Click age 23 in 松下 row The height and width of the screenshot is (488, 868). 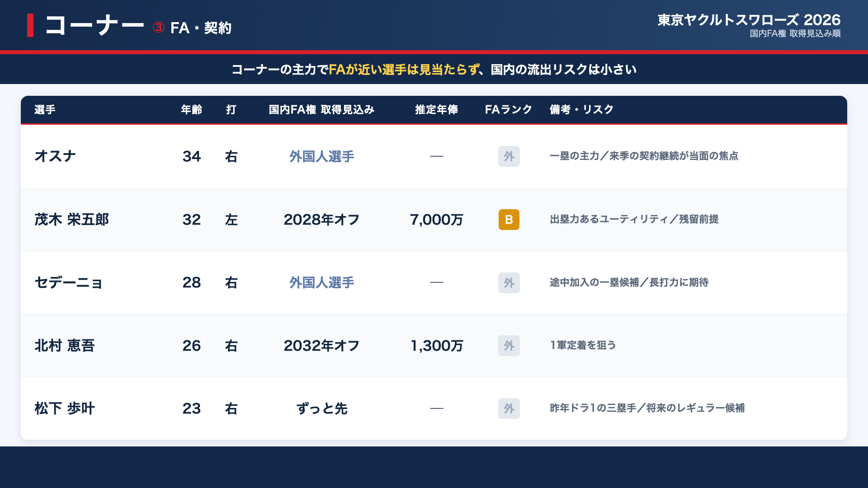192,408
